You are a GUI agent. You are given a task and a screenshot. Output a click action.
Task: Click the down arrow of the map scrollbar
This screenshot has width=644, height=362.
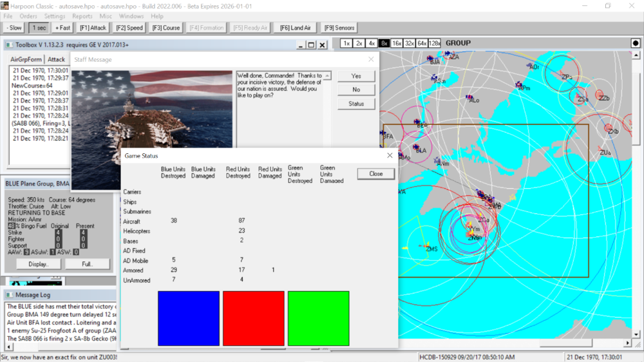click(636, 334)
